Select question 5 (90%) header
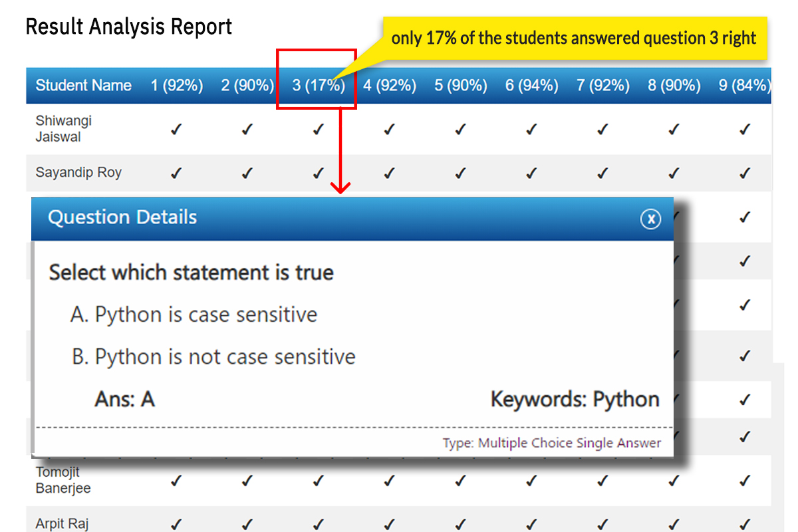798x532 pixels. [x=460, y=85]
